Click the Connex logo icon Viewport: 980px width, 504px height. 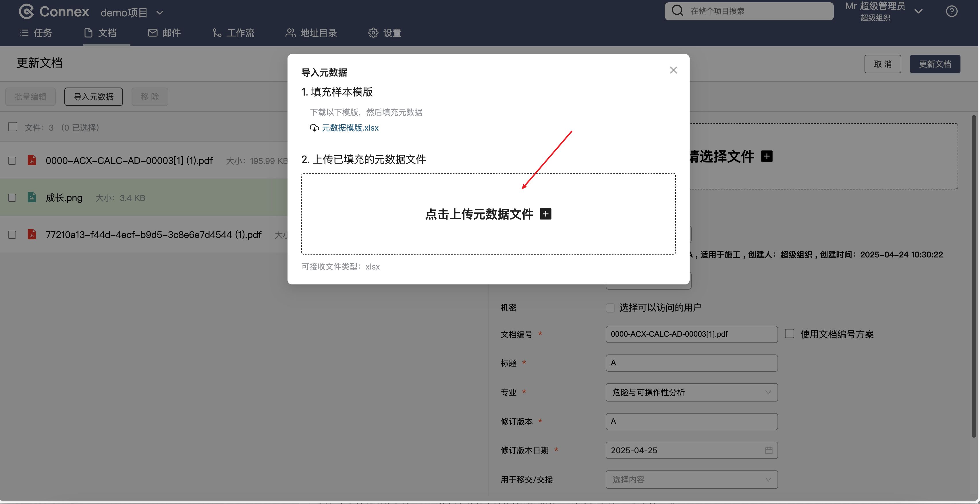coord(27,11)
